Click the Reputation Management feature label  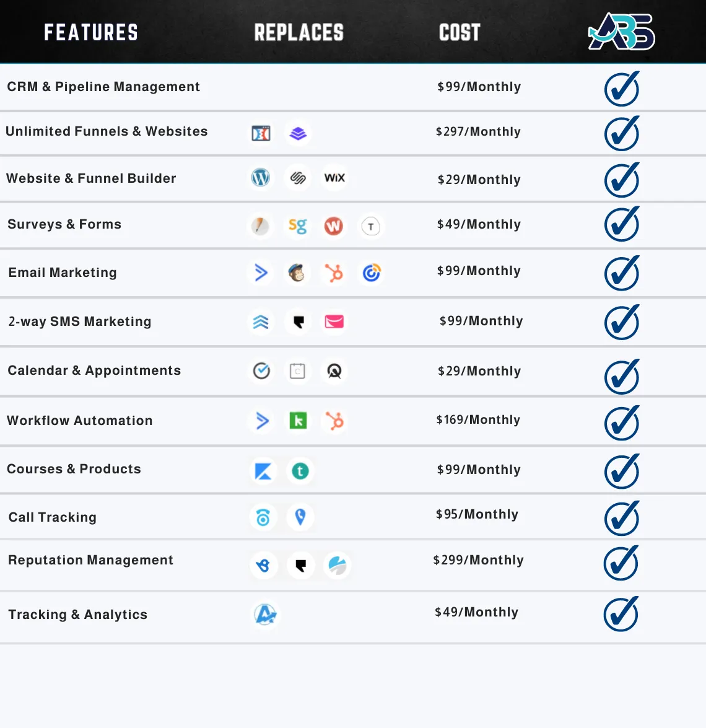(x=90, y=560)
